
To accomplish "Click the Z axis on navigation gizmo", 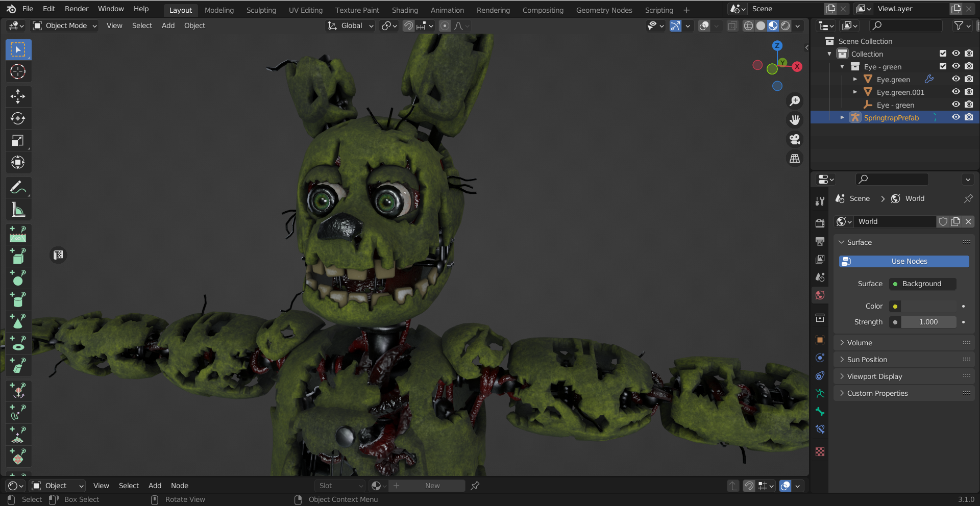I will point(777,45).
